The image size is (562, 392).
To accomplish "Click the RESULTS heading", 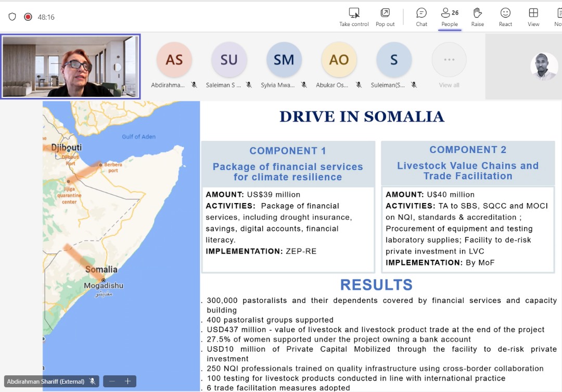I will pos(376,285).
